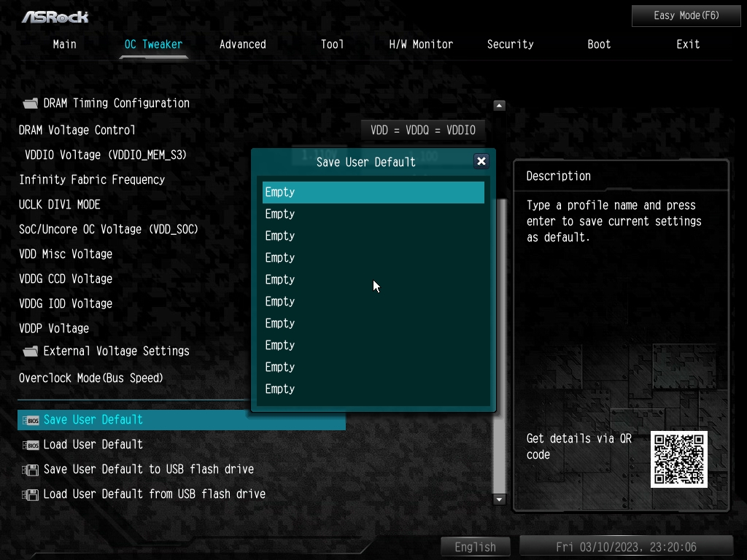Click the BIOS chip icon beside Save User Default
Viewport: 747px width, 560px height.
31,420
